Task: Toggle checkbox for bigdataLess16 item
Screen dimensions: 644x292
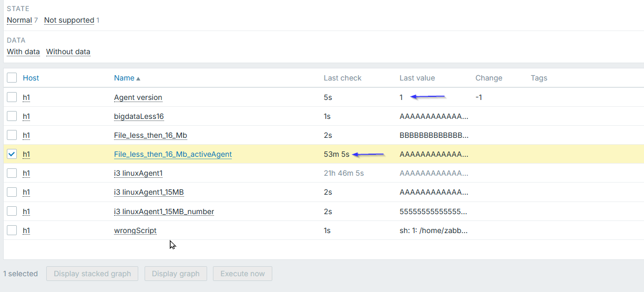Action: (12, 116)
